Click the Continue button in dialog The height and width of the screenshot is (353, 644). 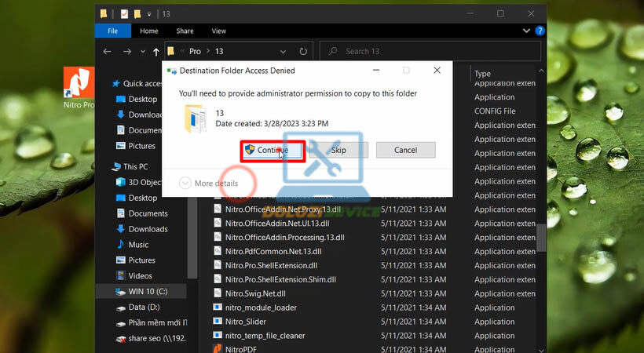[x=273, y=151]
